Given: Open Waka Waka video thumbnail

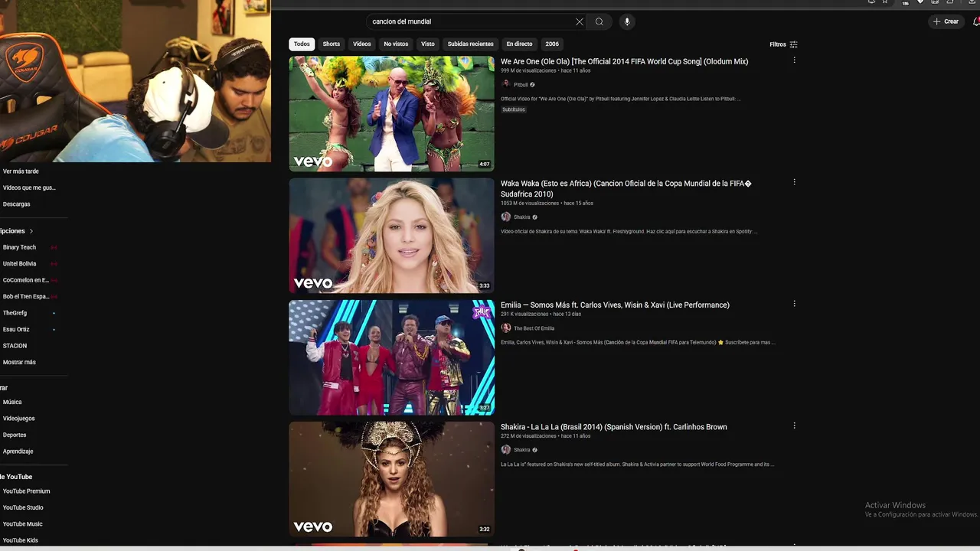Looking at the screenshot, I should 391,236.
